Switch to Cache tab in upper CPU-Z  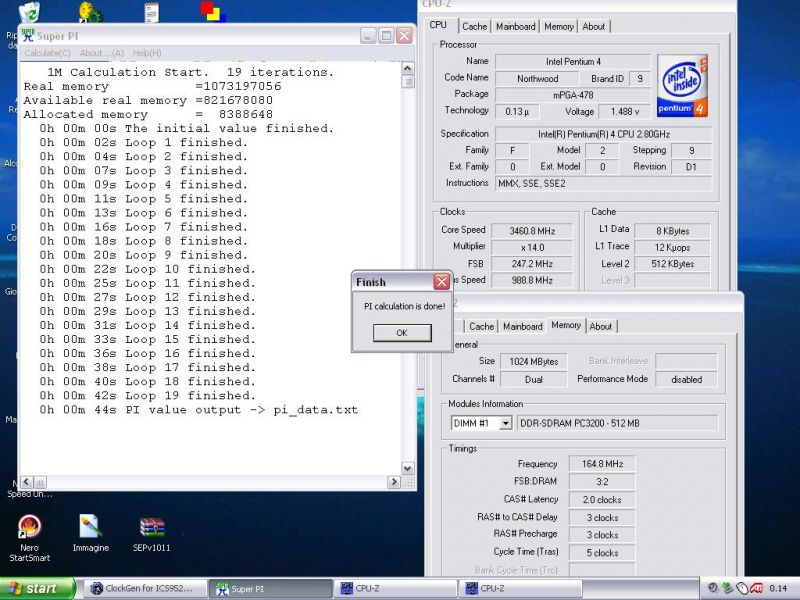click(474, 27)
